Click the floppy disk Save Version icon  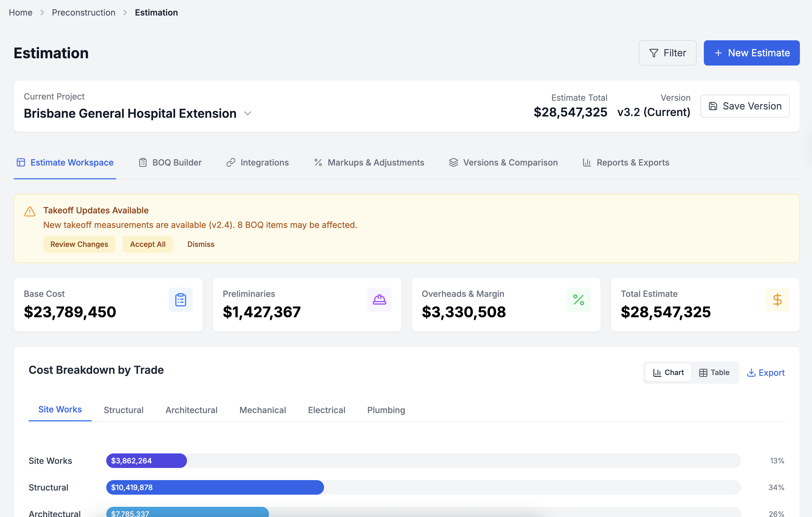(x=713, y=106)
